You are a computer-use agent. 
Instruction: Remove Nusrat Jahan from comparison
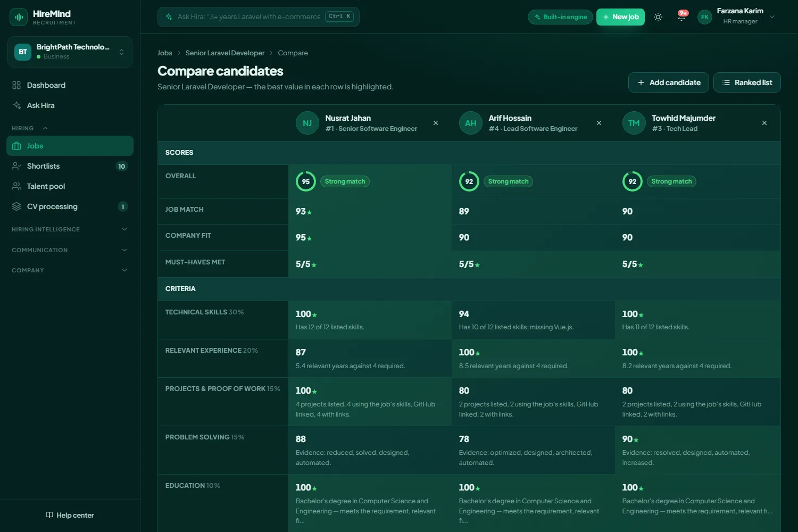(x=436, y=123)
